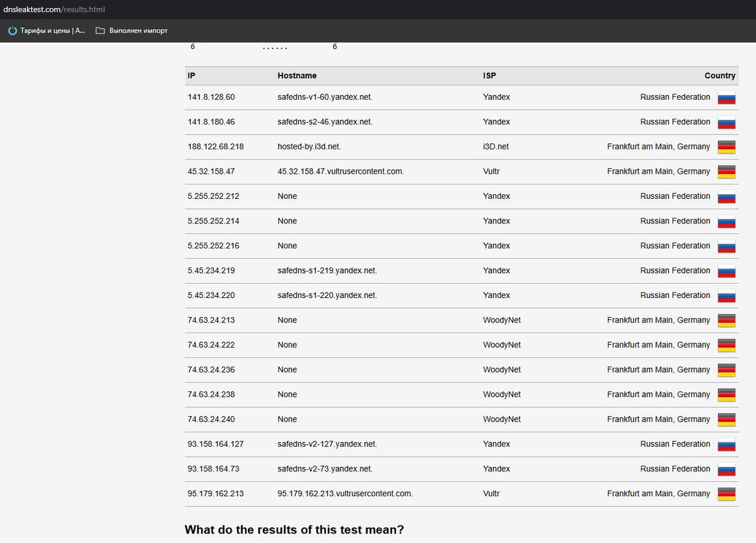This screenshot has width=756, height=543.
Task: Select IP address 93.158.164.127
Action: 215,444
